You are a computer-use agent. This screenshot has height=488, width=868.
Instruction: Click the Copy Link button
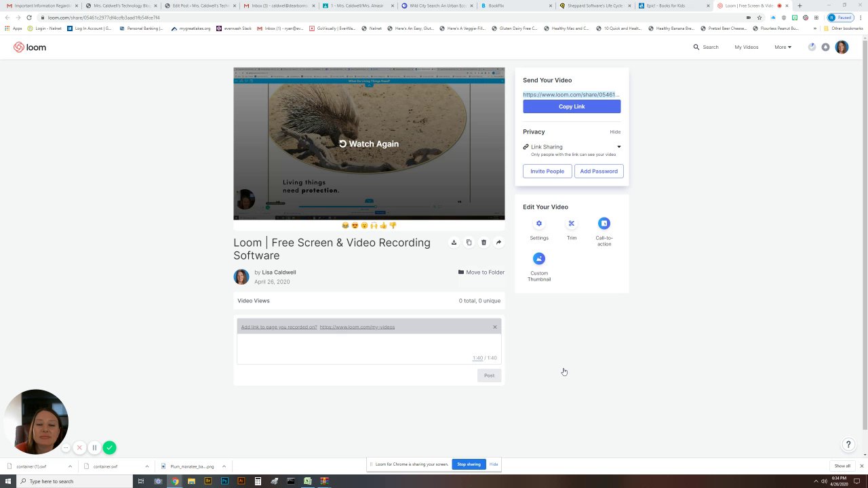click(x=572, y=106)
